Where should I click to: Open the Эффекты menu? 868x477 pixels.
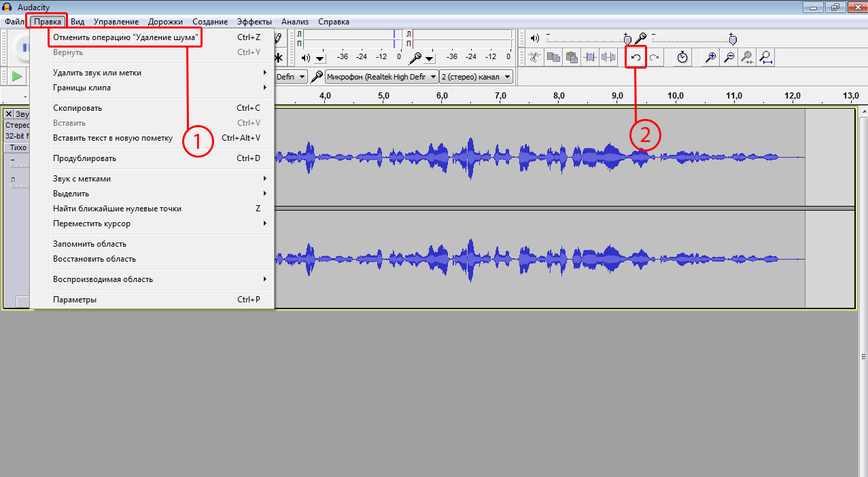tap(254, 22)
